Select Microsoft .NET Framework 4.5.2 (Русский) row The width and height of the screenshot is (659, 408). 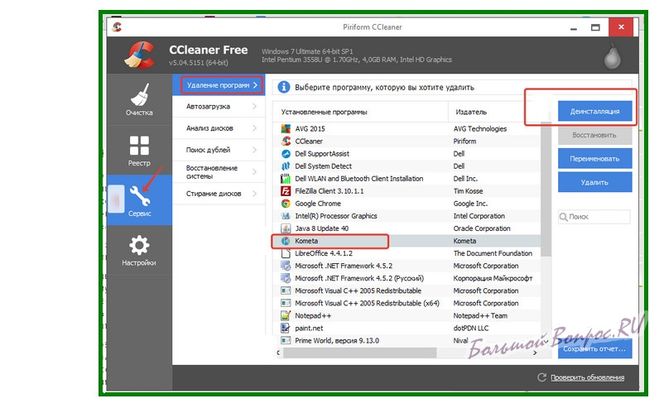coord(406,278)
